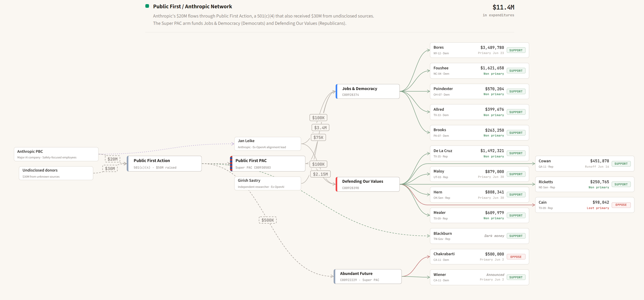Viewport: 644px width, 300px height.
Task: Click the SUPPORT badge on Allred
Action: point(516,112)
